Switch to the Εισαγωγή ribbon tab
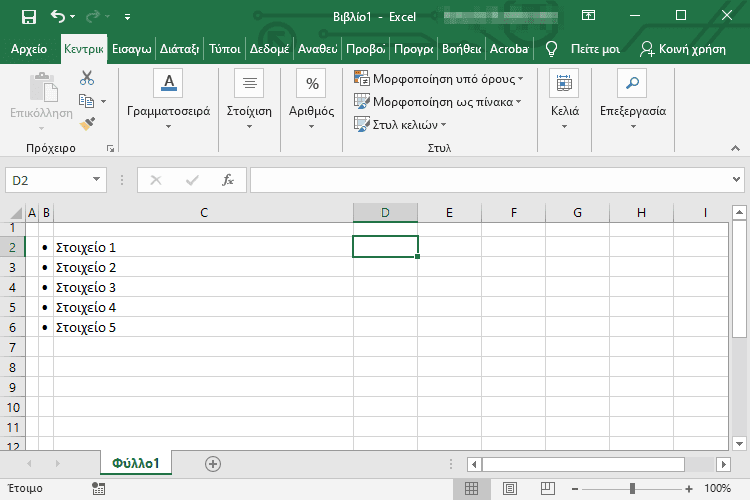The height and width of the screenshot is (500, 750). (132, 49)
